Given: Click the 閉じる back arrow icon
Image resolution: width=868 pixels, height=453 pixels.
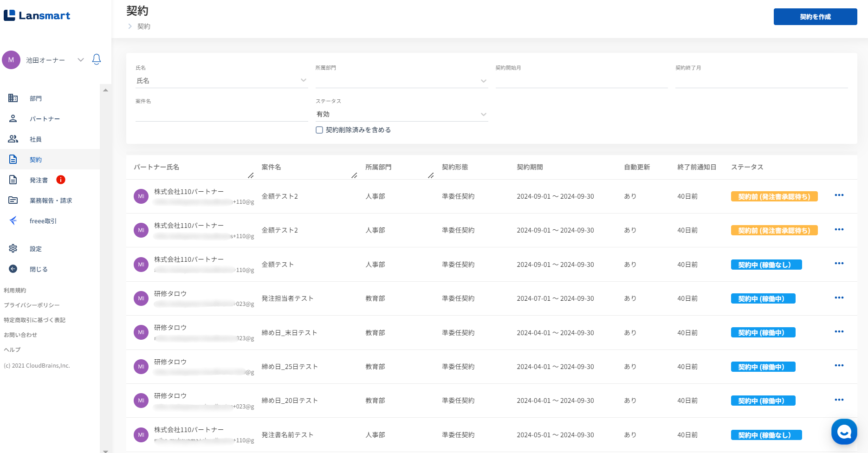Looking at the screenshot, I should (x=13, y=269).
